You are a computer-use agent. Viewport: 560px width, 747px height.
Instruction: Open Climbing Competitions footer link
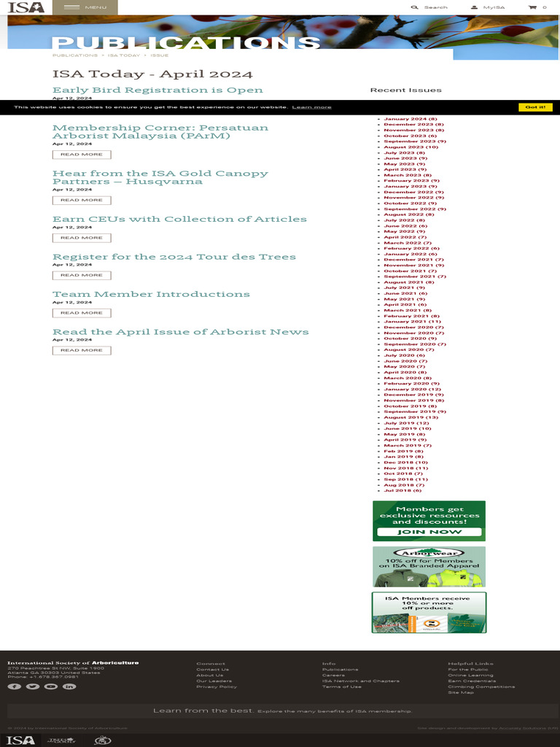(x=481, y=686)
